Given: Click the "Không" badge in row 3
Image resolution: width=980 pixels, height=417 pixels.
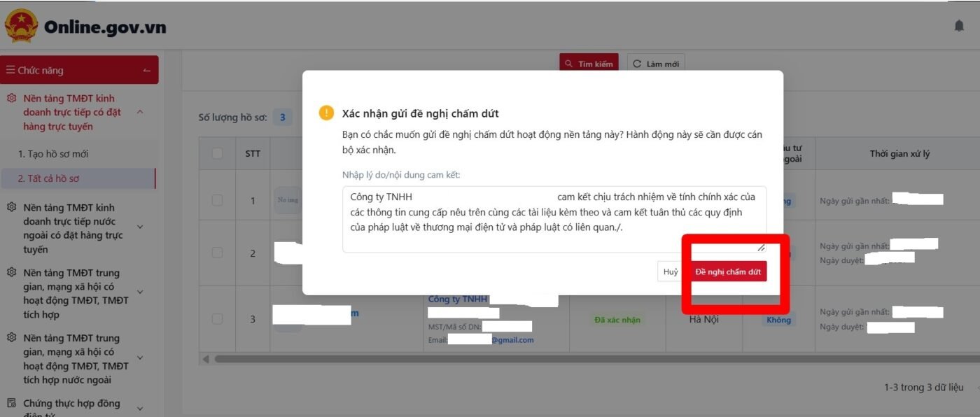Looking at the screenshot, I should (x=778, y=320).
